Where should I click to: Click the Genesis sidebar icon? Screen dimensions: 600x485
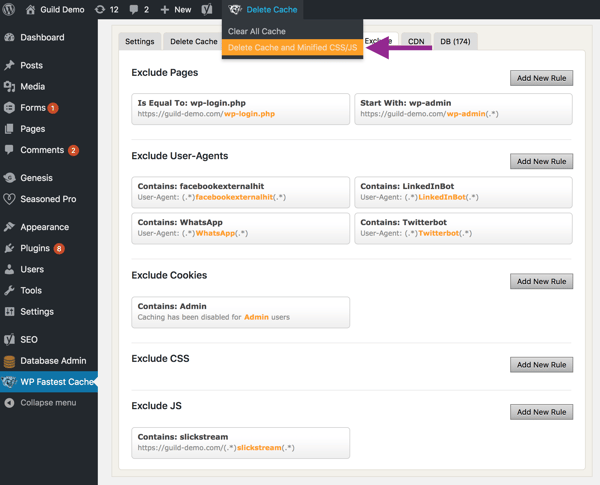[x=9, y=178]
